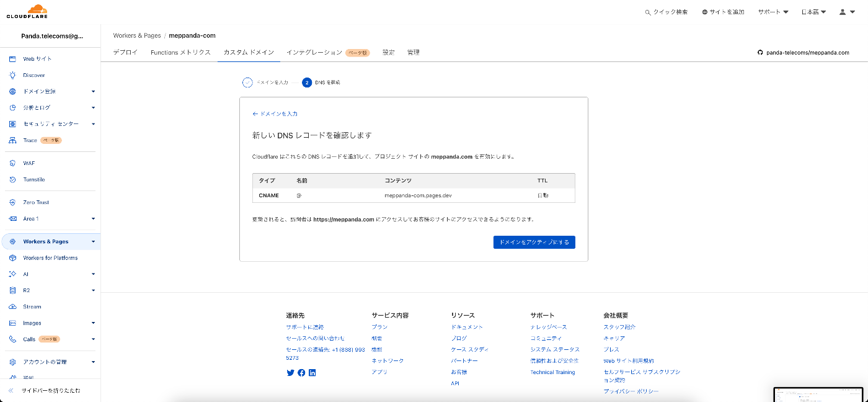This screenshot has height=402, width=868.
Task: Expand the 分析とログ menu arrow
Action: (93, 107)
